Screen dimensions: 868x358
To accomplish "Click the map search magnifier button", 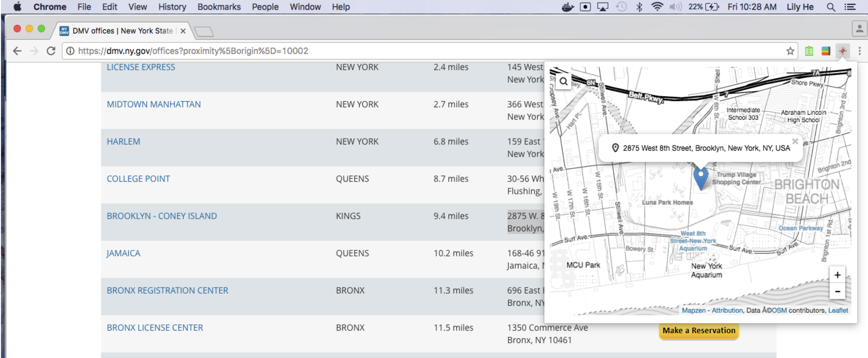I will click(563, 81).
